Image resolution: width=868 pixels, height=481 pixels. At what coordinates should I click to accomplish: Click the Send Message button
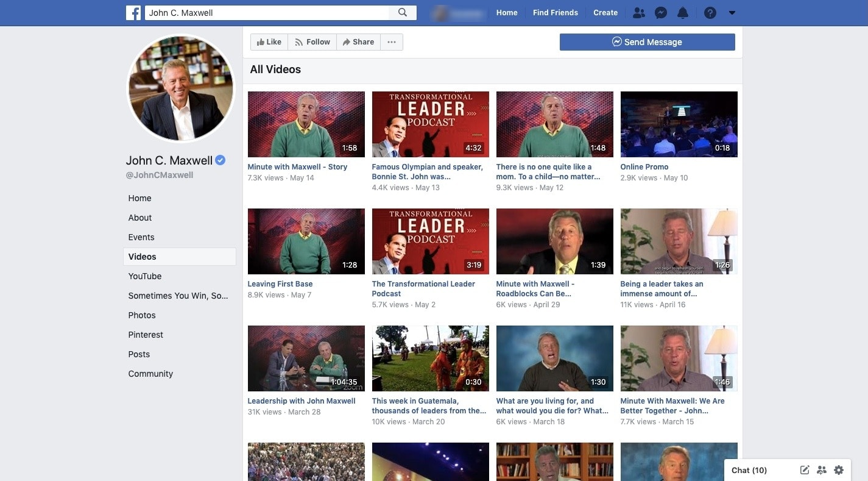point(647,42)
